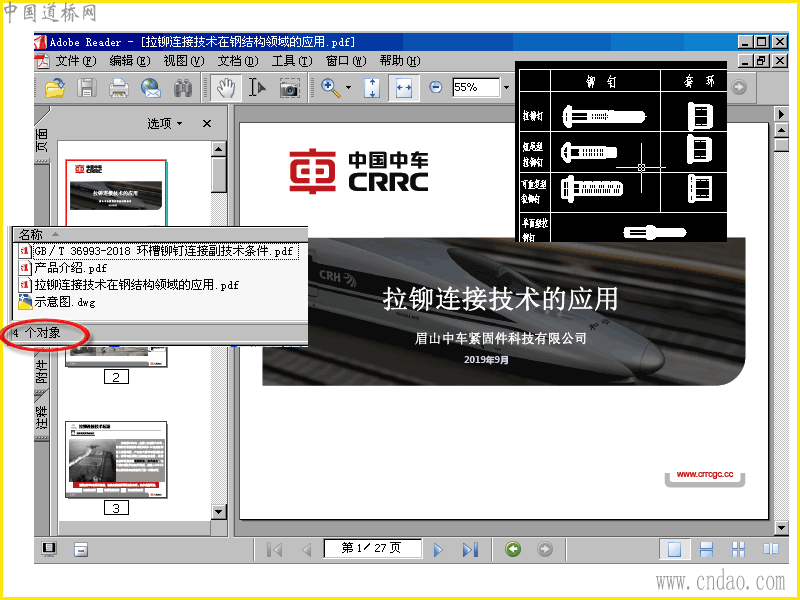Enable single page layout
This screenshot has width=800, height=600.
pos(674,549)
